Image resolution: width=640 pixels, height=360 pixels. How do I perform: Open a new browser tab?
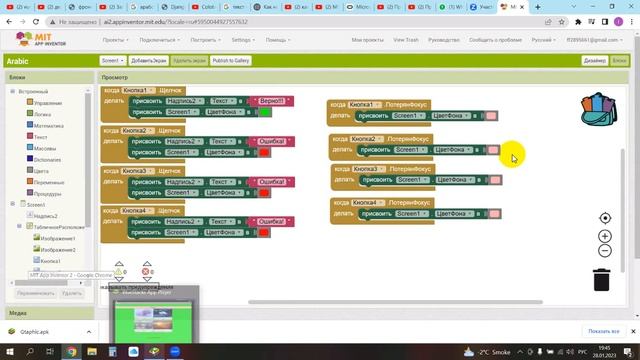click(538, 7)
